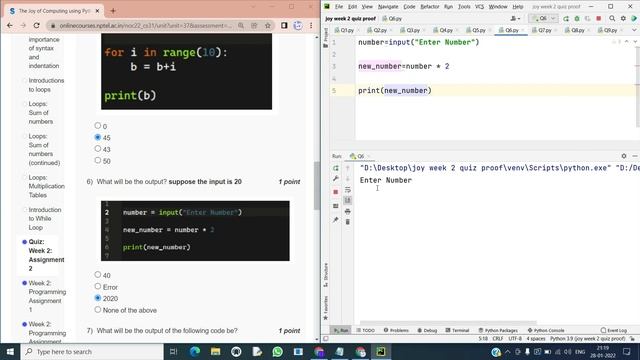Click Chrome reload page button
640x360 pixels.
point(36,25)
